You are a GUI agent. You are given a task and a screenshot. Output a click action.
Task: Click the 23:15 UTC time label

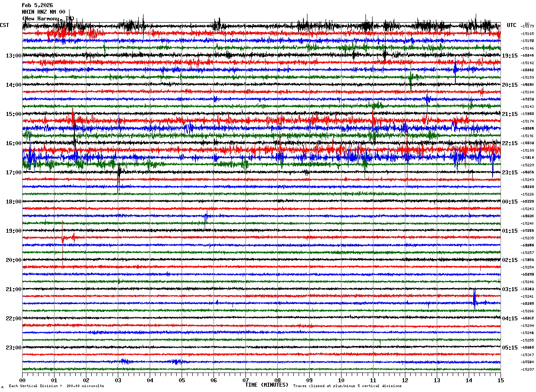[x=510, y=173]
